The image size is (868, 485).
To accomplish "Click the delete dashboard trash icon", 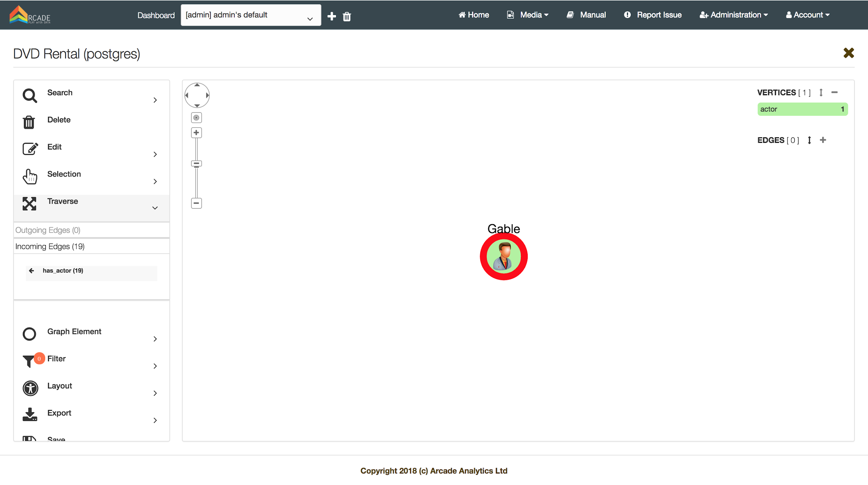I will tap(347, 16).
